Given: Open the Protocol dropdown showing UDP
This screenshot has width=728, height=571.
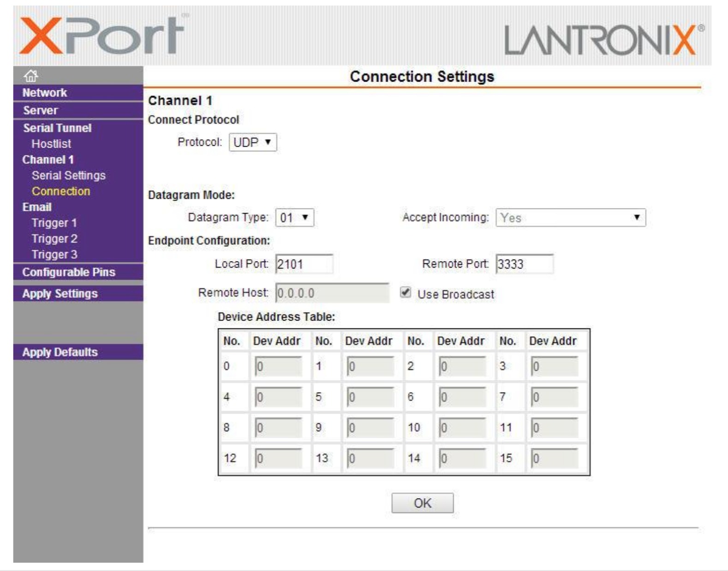Looking at the screenshot, I should pos(253,142).
